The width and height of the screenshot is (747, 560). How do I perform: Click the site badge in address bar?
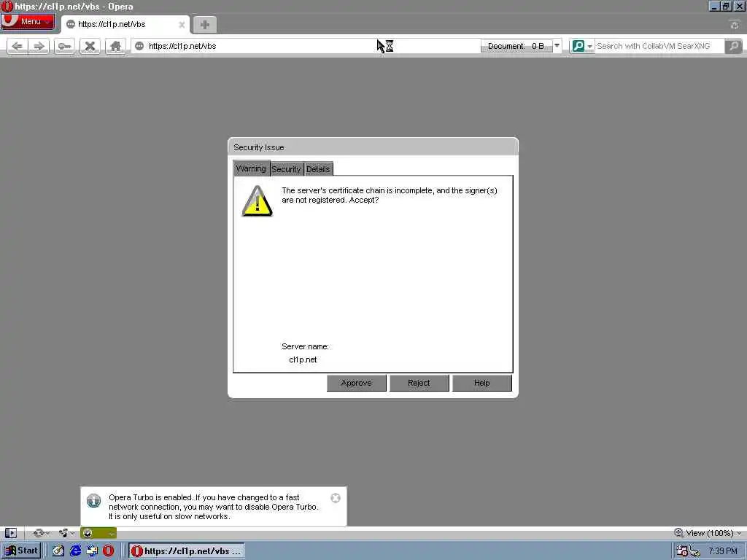click(x=139, y=46)
